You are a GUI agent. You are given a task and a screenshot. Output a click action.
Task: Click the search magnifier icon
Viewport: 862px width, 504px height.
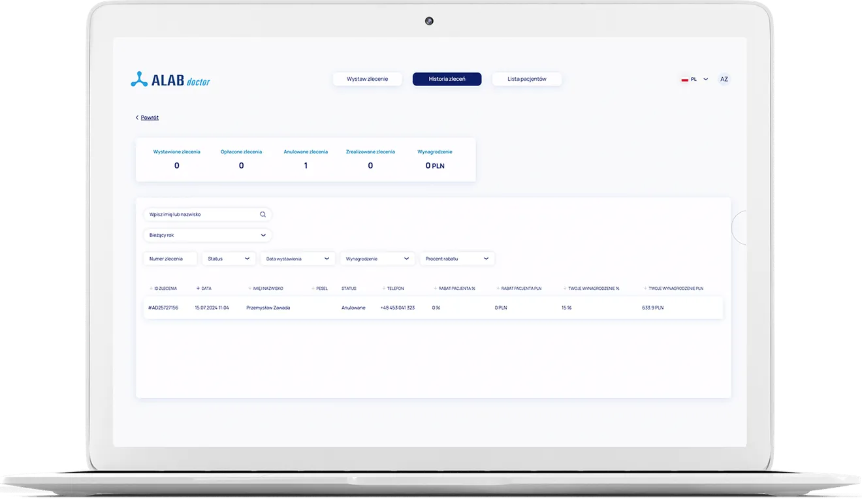coord(263,214)
